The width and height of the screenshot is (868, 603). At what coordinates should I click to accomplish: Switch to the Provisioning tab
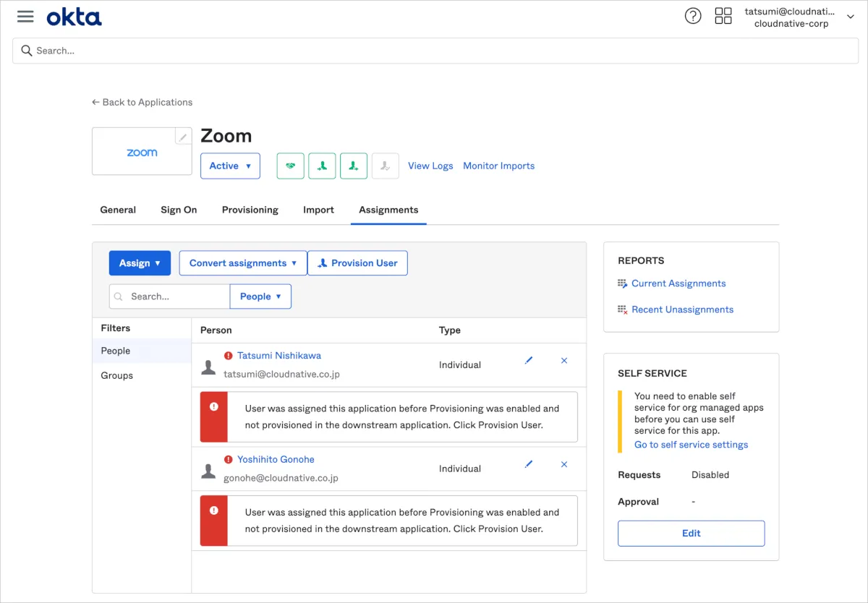point(250,210)
